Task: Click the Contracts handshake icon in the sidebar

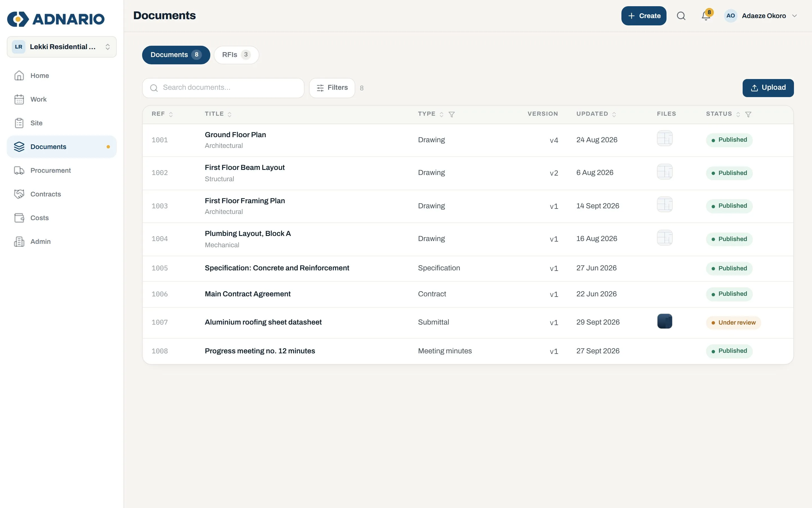Action: tap(19, 194)
